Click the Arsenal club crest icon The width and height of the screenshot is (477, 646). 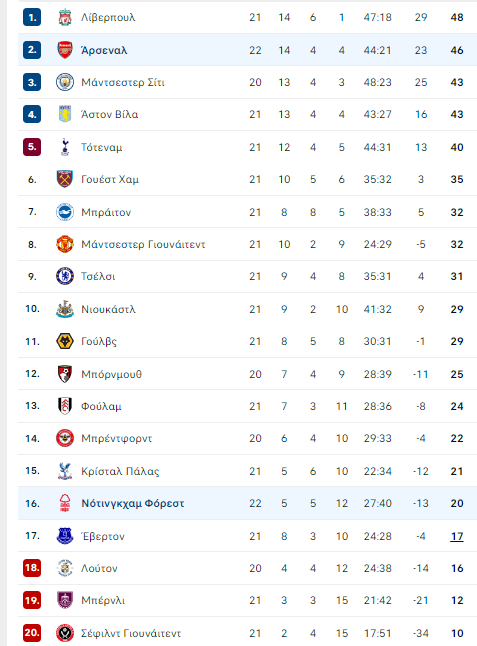65,50
